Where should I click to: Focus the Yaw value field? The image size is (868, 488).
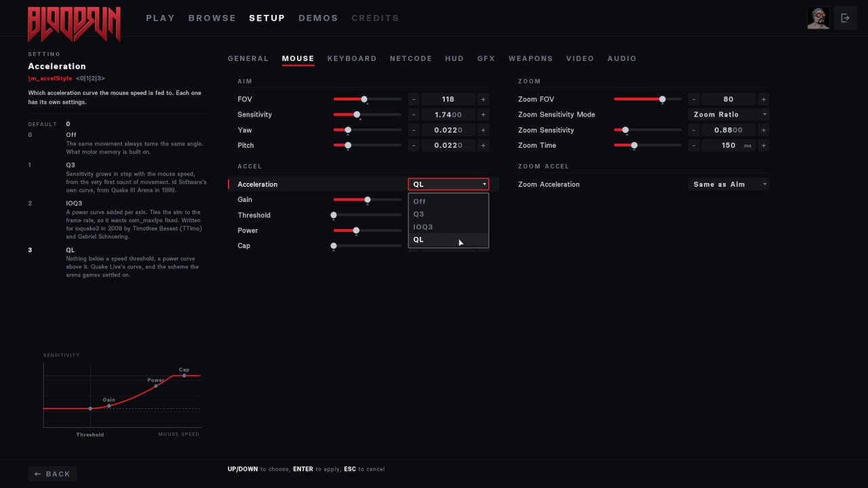(448, 130)
